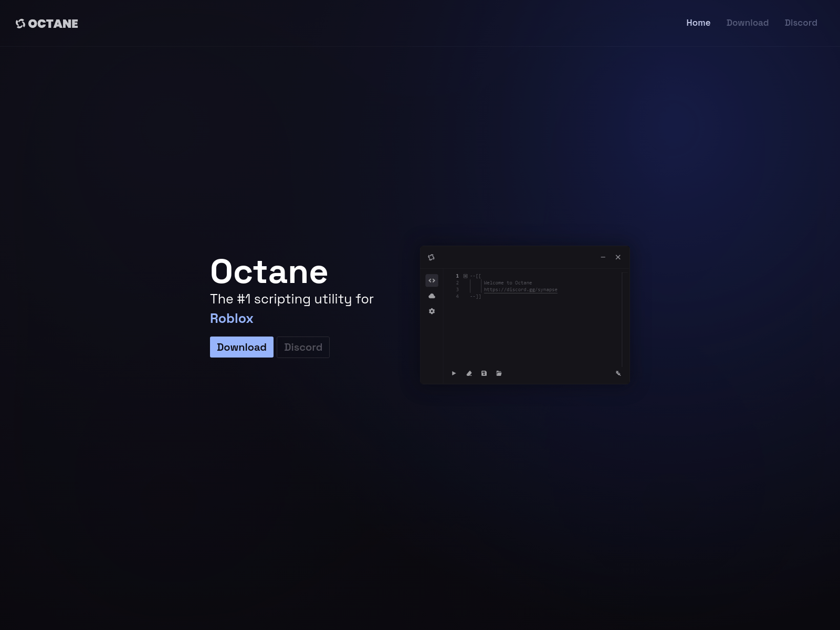Image resolution: width=840 pixels, height=630 pixels.
Task: Open the cloud scripts icon in the app sidebar
Action: [x=432, y=296]
